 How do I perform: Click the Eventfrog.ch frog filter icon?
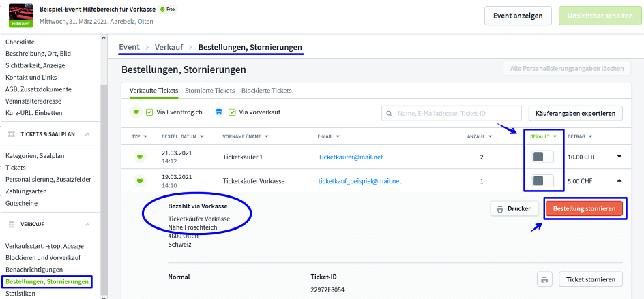click(136, 112)
